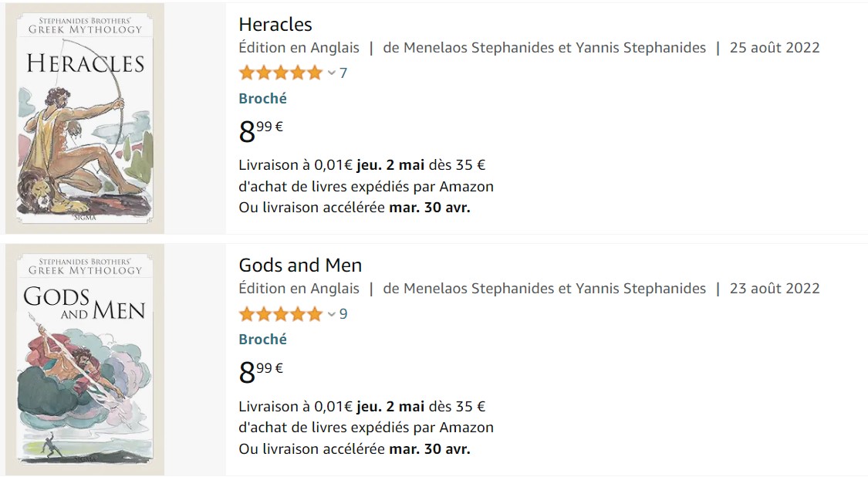The width and height of the screenshot is (868, 477).
Task: Click the Heracles product title
Action: pos(275,24)
